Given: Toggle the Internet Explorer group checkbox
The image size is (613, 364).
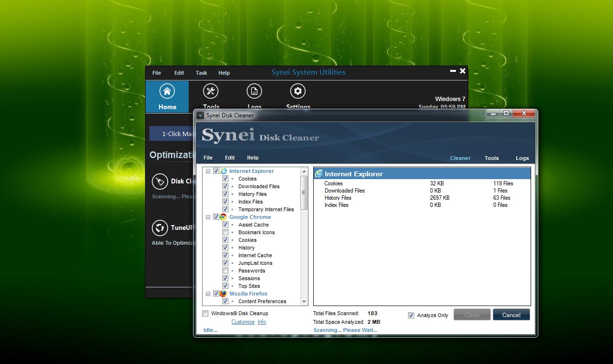Looking at the screenshot, I should (216, 171).
